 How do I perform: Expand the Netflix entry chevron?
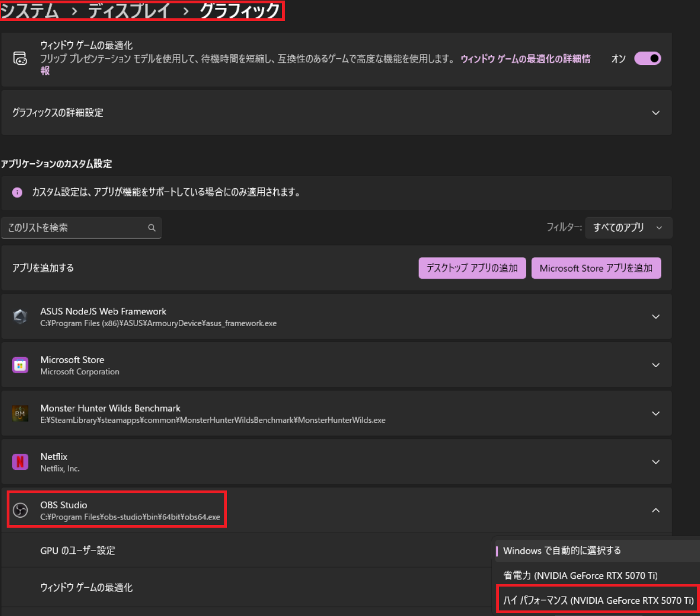click(656, 462)
